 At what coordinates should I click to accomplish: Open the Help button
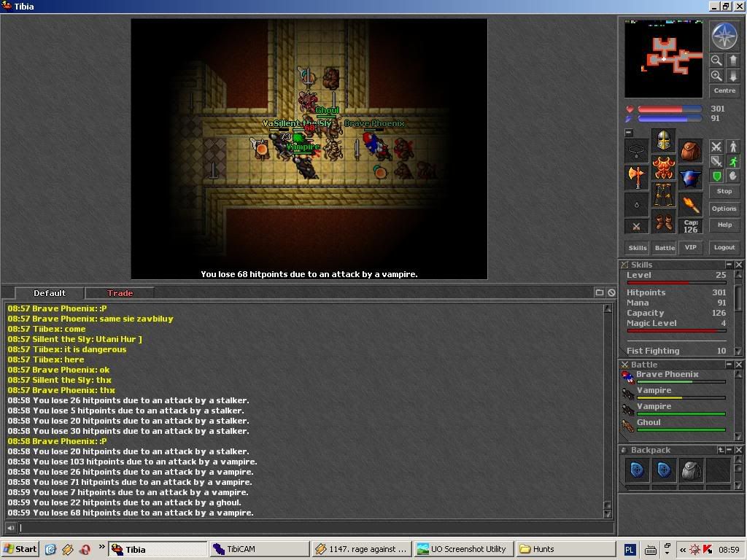tap(724, 225)
